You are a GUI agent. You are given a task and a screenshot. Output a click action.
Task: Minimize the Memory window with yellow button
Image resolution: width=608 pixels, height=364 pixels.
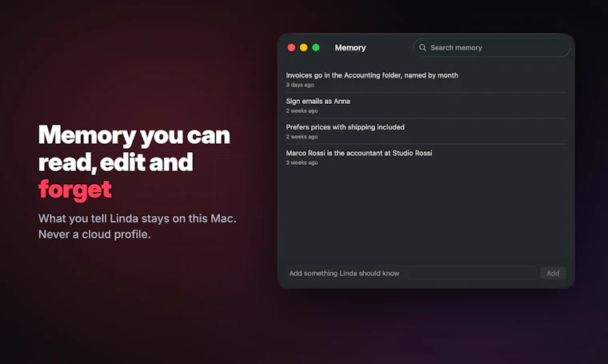304,47
